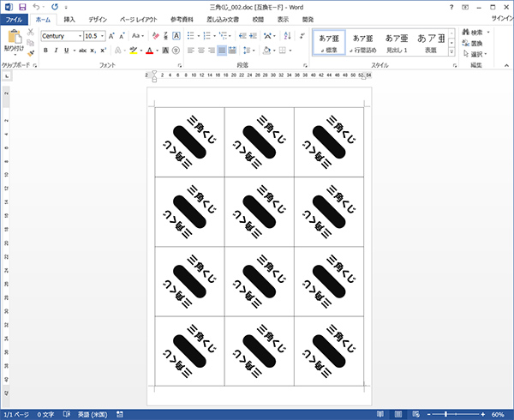Image resolution: width=514 pixels, height=420 pixels.
Task: Open the 挿入 (Insert) ribbon tab
Action: coord(69,19)
